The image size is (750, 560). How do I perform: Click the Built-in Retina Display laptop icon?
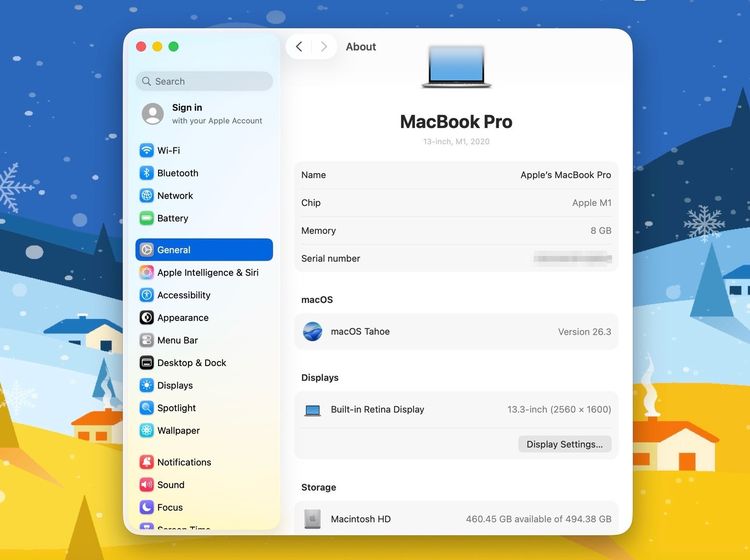[x=312, y=410]
